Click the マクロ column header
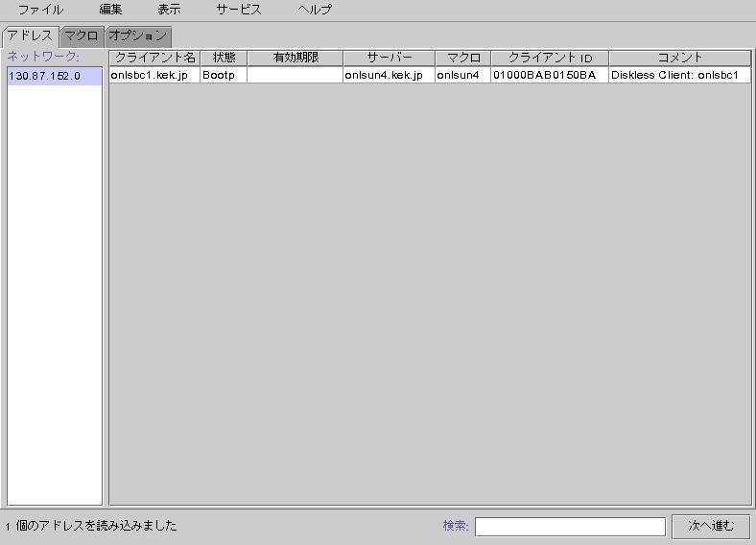Screen dimensions: 756x545 coord(463,59)
